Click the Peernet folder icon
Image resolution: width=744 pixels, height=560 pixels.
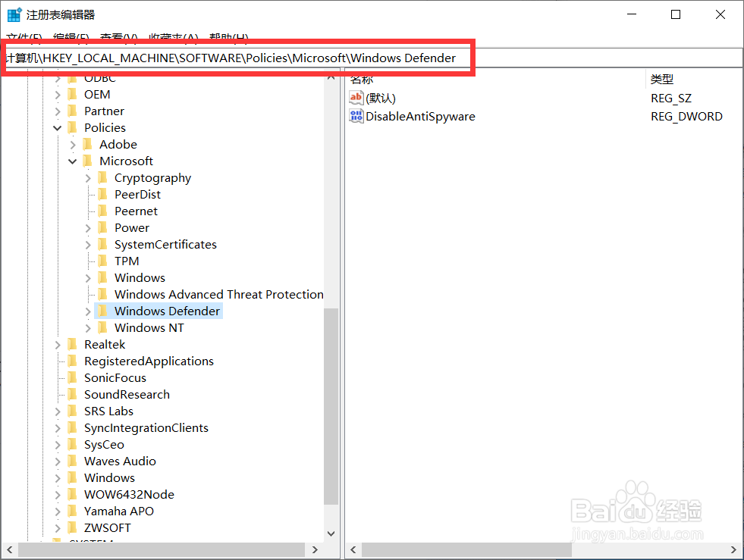tap(103, 211)
